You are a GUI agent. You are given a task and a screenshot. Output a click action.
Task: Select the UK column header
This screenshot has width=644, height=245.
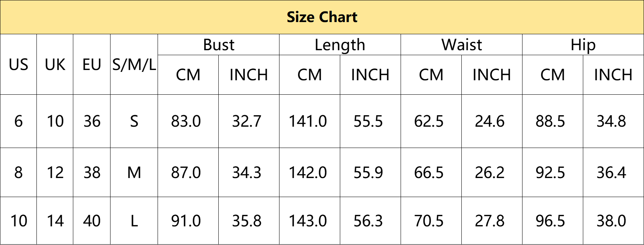55,65
